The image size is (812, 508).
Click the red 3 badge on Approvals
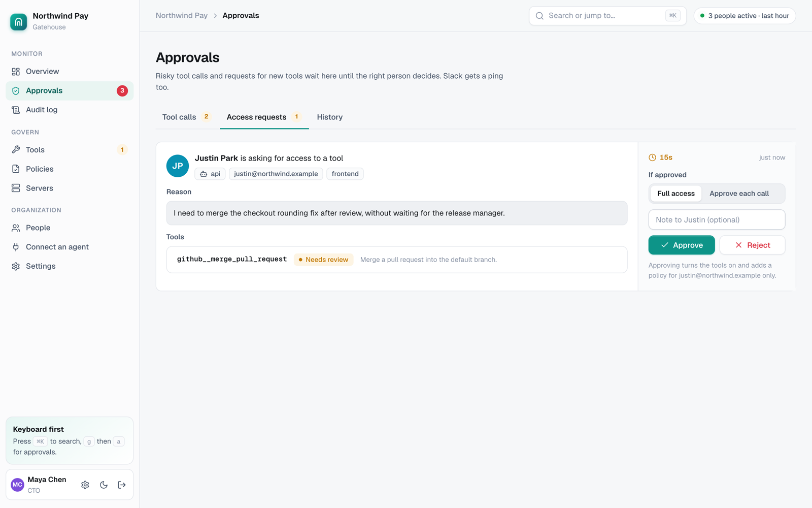122,91
